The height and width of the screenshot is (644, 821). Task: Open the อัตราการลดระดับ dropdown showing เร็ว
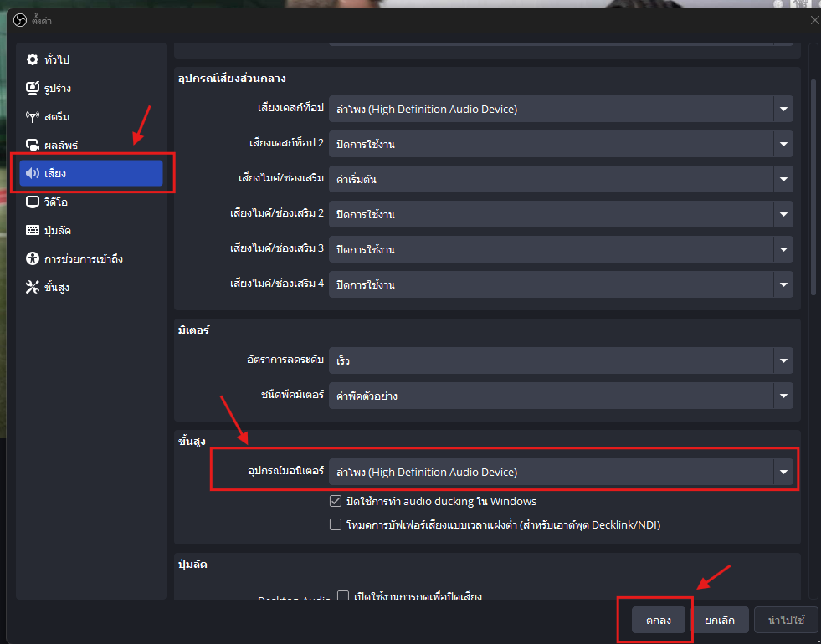[x=561, y=360]
